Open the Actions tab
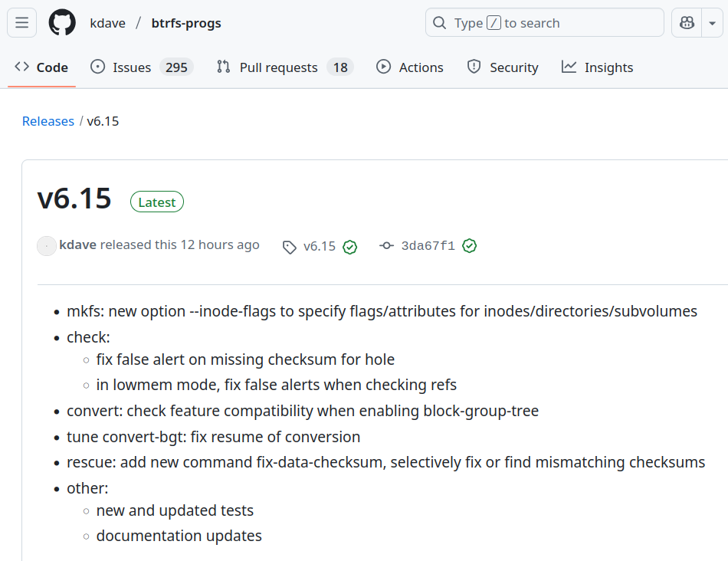 [409, 67]
